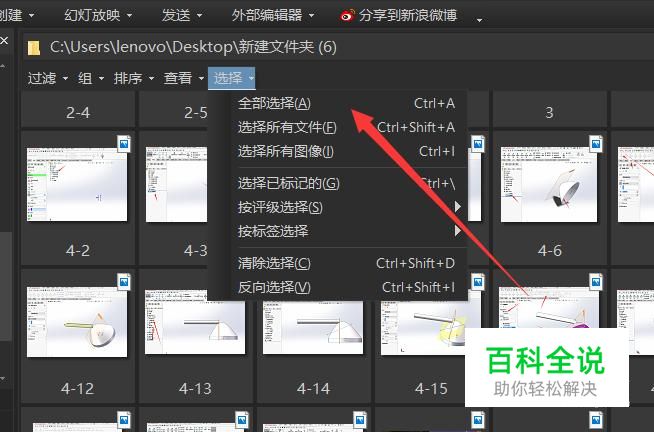Screen dimensions: 654x432
Task: Click image type badge on 4-12
Action: [124, 282]
